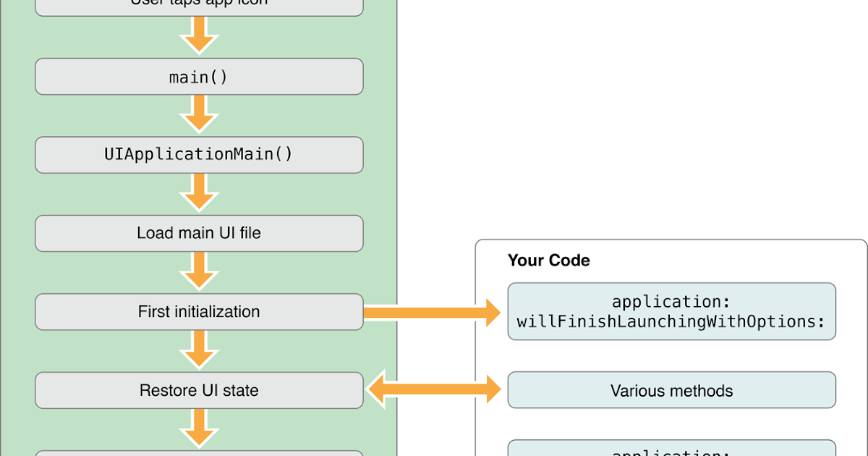Screen dimensions: 868x456
Task: Select the Load main UI file step
Action: [x=199, y=233]
